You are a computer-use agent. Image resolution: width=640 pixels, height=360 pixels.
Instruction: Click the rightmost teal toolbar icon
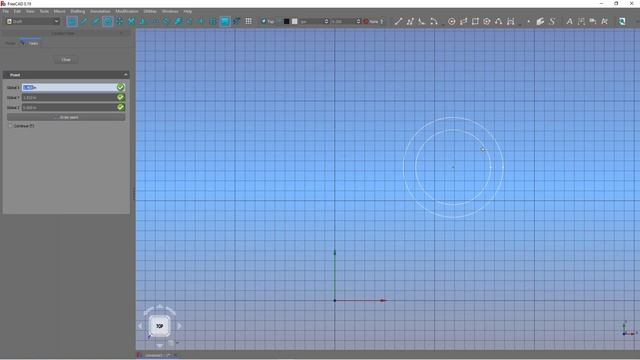pyautogui.click(x=622, y=21)
